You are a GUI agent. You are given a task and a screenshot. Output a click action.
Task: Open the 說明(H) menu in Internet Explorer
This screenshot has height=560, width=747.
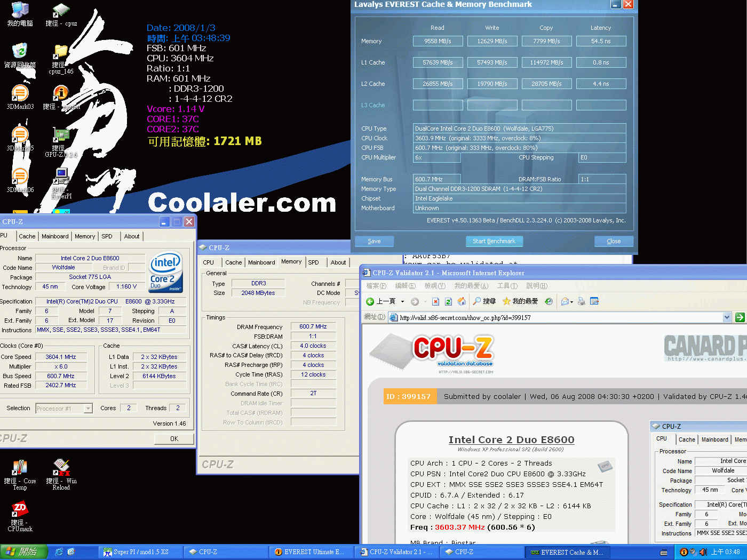(x=537, y=286)
